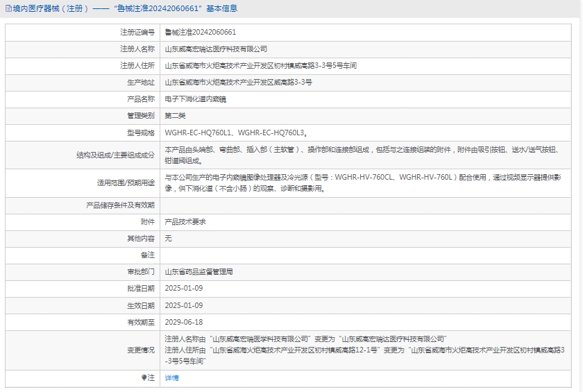
Task: Click the product name 电子下消化道内窥镜
Action: click(x=196, y=99)
